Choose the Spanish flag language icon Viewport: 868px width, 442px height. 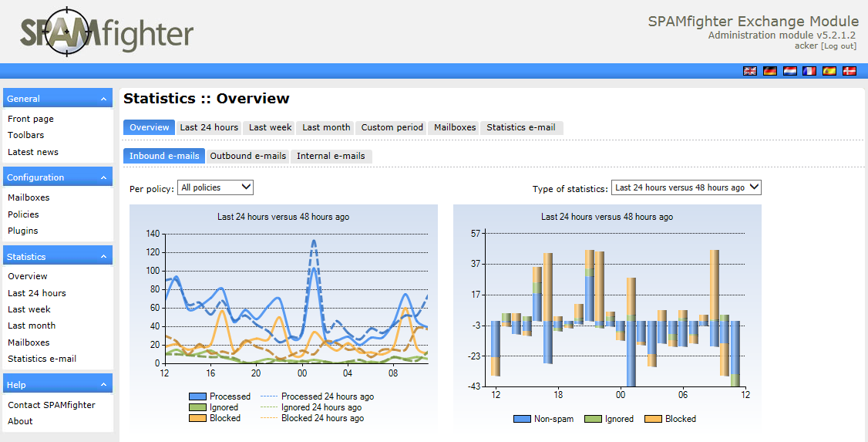click(x=829, y=71)
